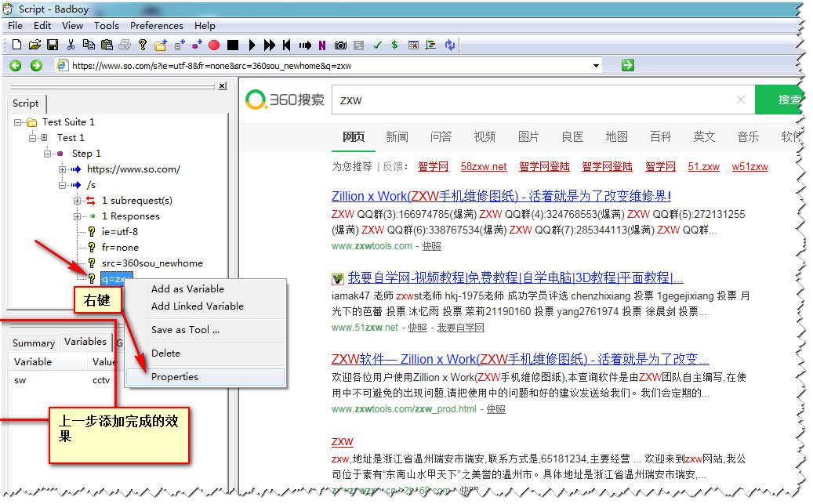Start recording with the red Record button
813x504 pixels.
pyautogui.click(x=214, y=45)
